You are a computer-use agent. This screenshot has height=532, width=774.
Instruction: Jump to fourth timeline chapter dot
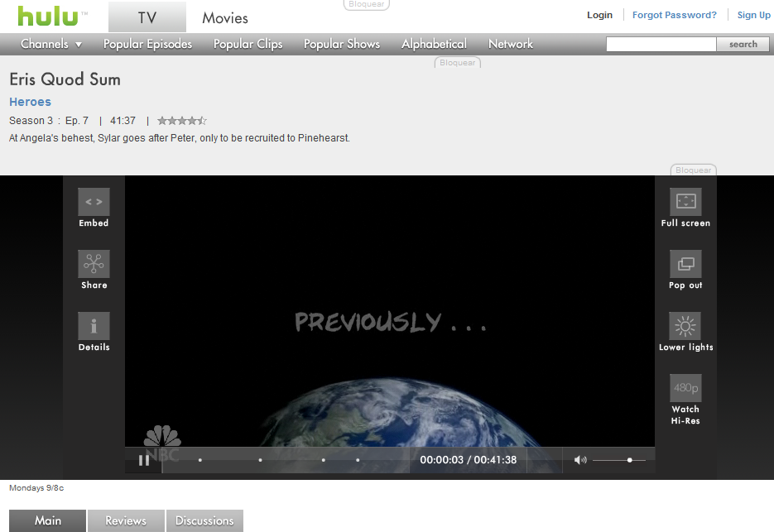click(358, 460)
